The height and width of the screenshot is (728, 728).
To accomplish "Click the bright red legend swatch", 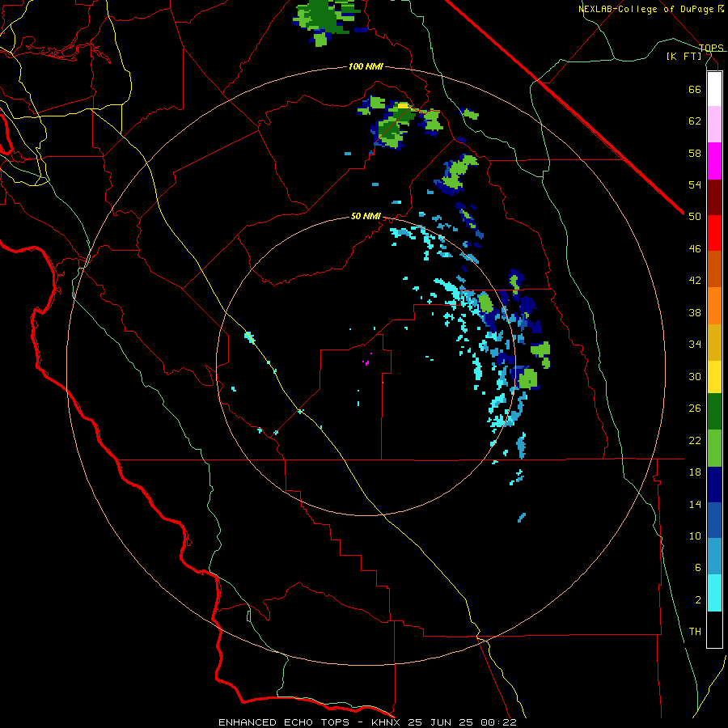I will click(714, 233).
